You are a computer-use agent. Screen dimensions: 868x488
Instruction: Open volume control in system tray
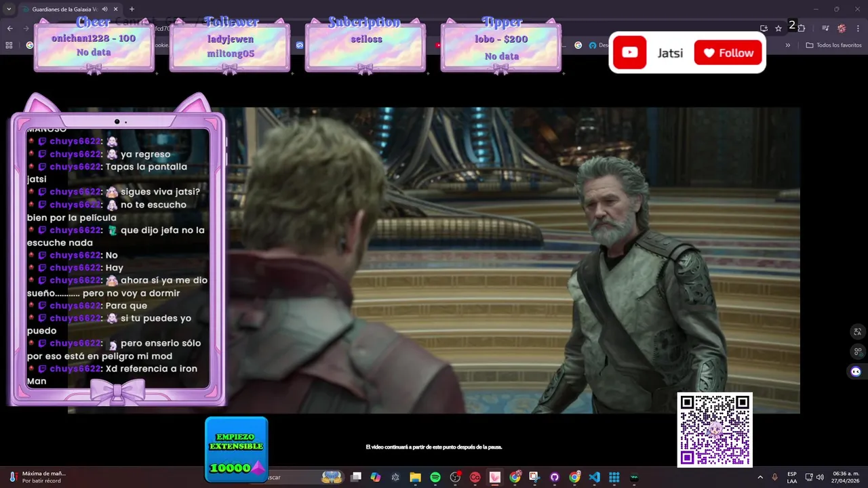coord(820,477)
